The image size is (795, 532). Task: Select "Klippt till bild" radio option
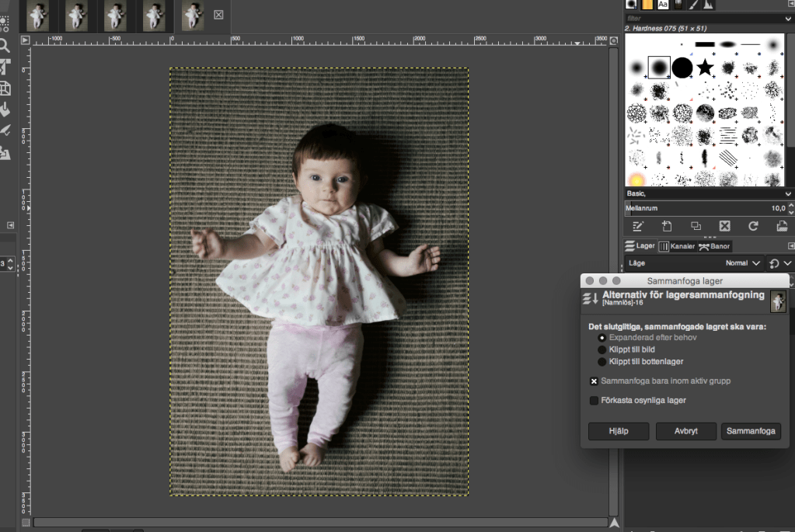[x=602, y=349]
